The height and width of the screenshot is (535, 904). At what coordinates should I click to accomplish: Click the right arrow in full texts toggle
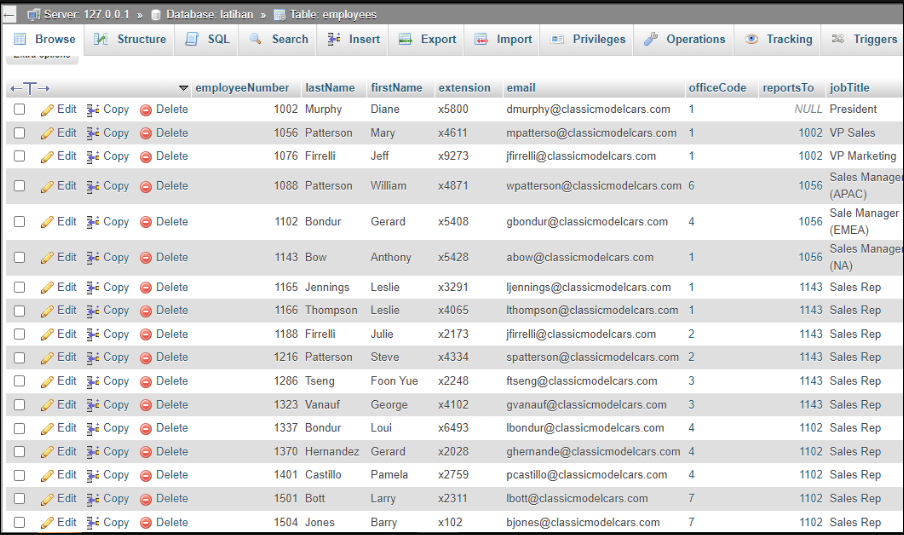44,89
